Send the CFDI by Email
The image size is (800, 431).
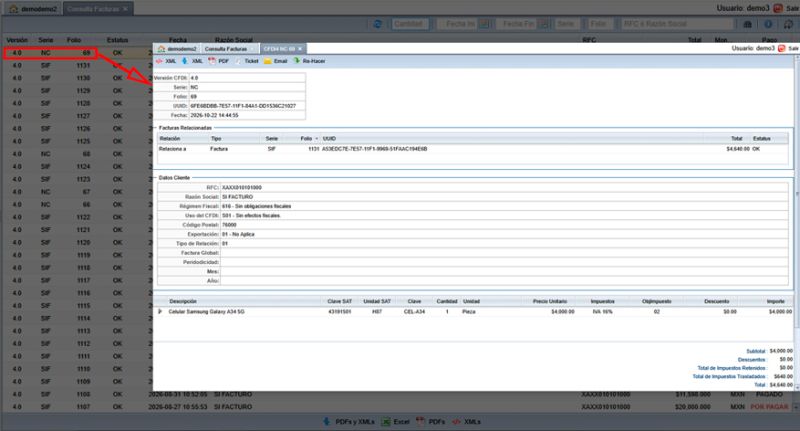[x=276, y=61]
